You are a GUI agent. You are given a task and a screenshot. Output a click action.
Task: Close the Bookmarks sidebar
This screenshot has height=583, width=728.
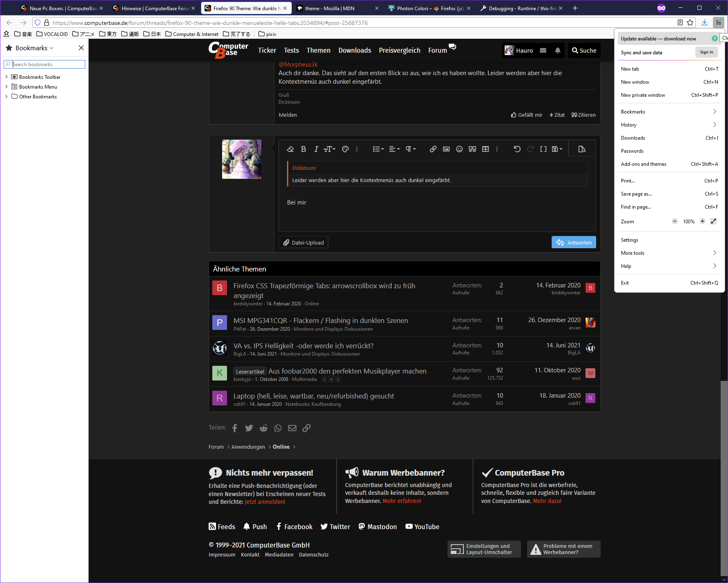point(81,48)
